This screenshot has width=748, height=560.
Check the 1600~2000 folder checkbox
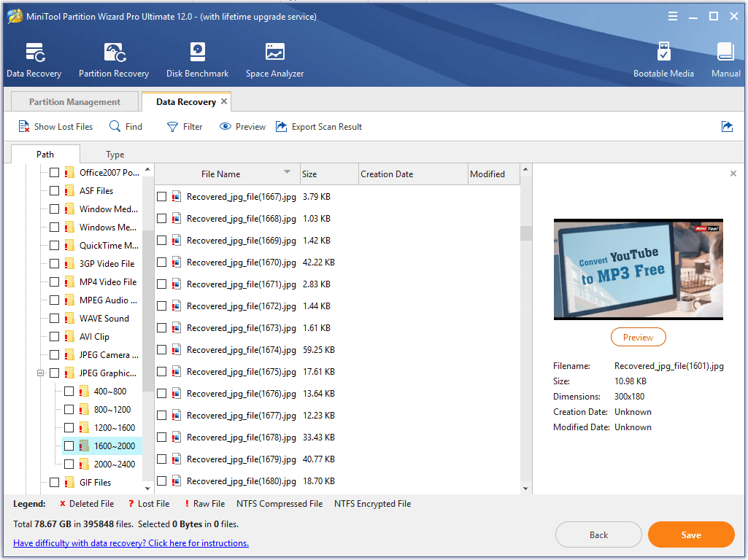pyautogui.click(x=70, y=446)
